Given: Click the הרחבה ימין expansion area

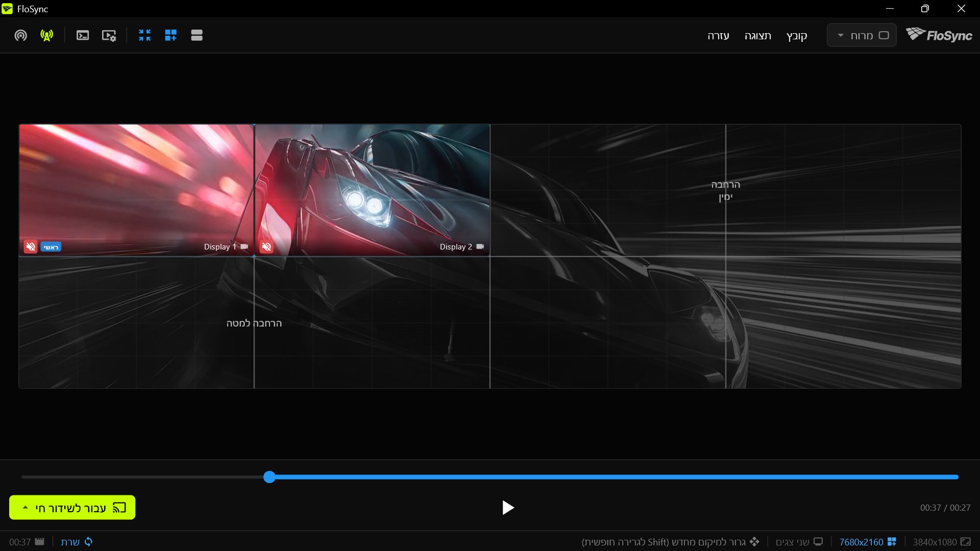Looking at the screenshot, I should (725, 190).
